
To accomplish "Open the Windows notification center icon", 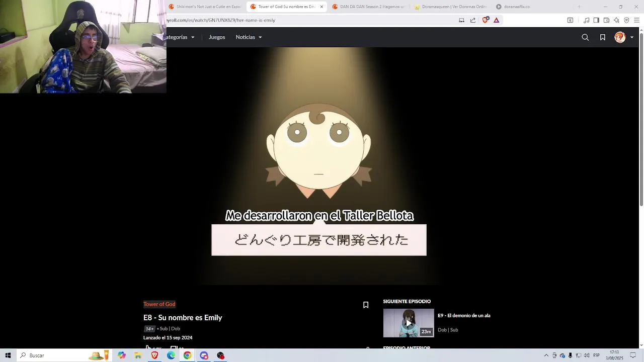I will coord(633,355).
